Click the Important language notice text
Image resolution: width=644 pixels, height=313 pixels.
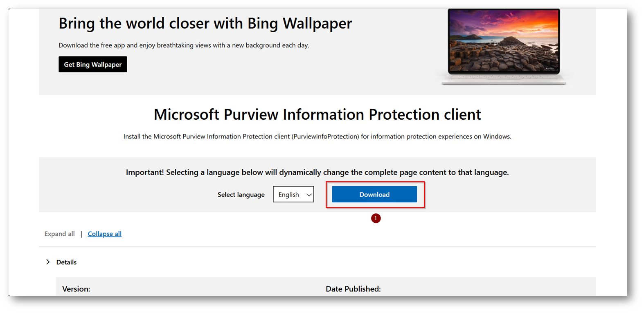click(317, 172)
